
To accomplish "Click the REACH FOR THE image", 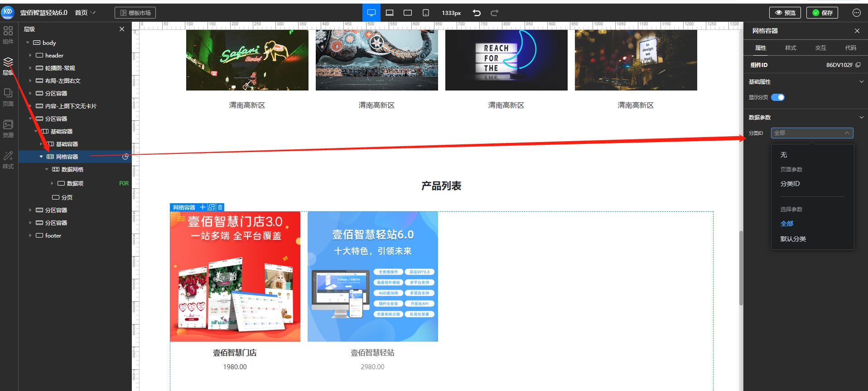I will click(506, 60).
